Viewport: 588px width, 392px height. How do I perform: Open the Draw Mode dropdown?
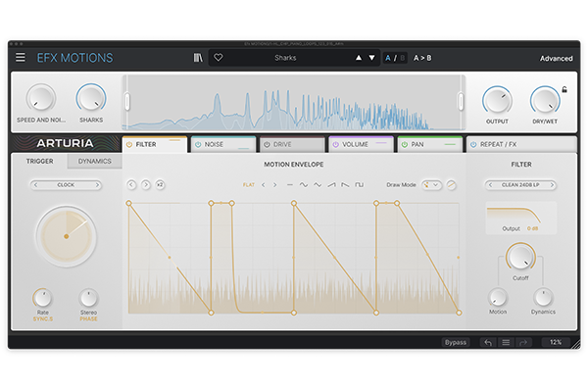[430, 184]
